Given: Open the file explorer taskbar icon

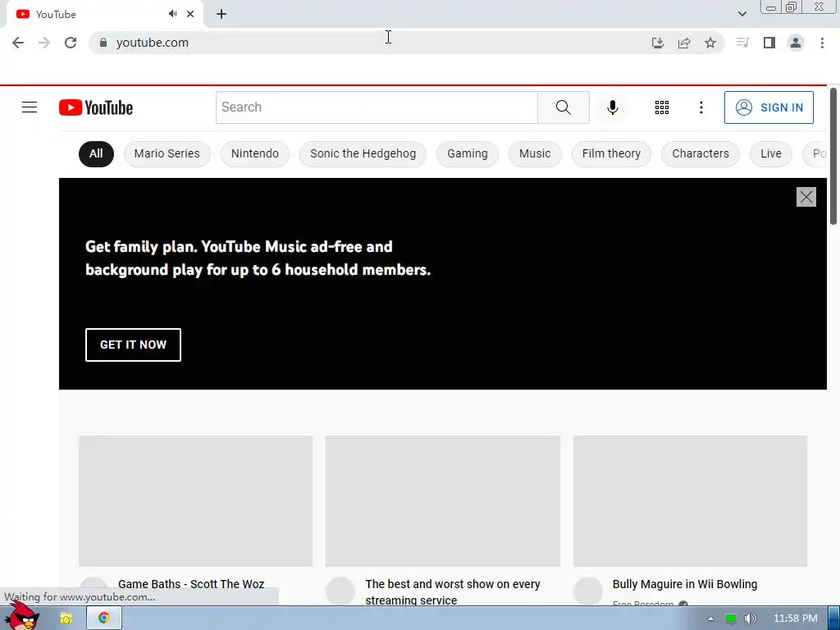Looking at the screenshot, I should (x=66, y=619).
